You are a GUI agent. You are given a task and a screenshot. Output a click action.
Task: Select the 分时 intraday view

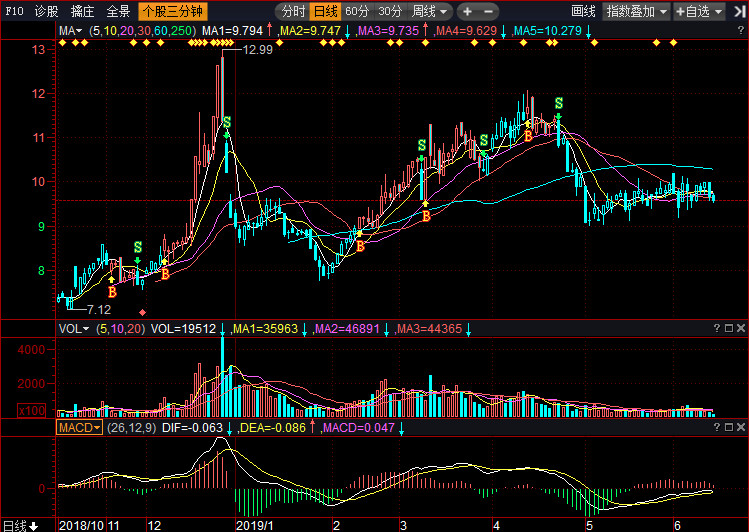pyautogui.click(x=293, y=12)
